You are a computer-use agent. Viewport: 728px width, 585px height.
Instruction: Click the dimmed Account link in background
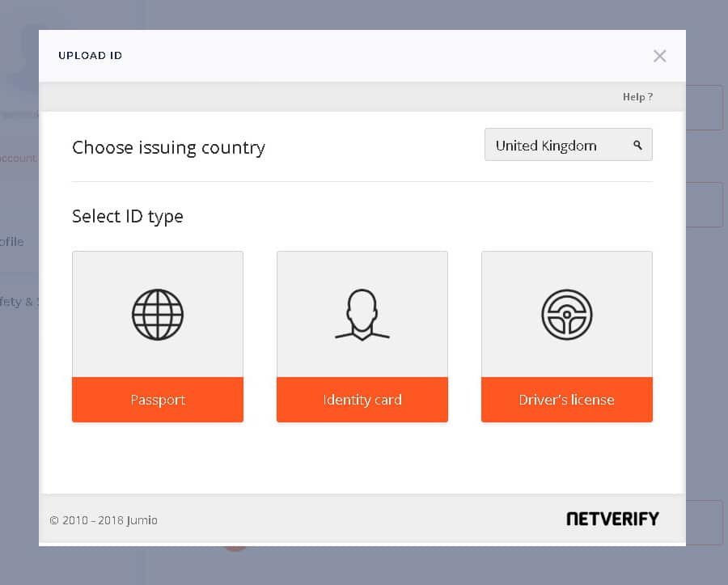coord(18,159)
